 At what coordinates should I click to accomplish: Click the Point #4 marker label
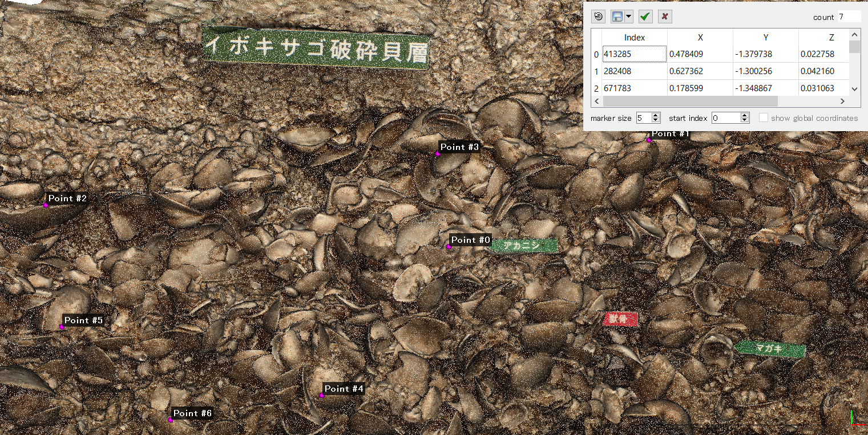pyautogui.click(x=344, y=389)
